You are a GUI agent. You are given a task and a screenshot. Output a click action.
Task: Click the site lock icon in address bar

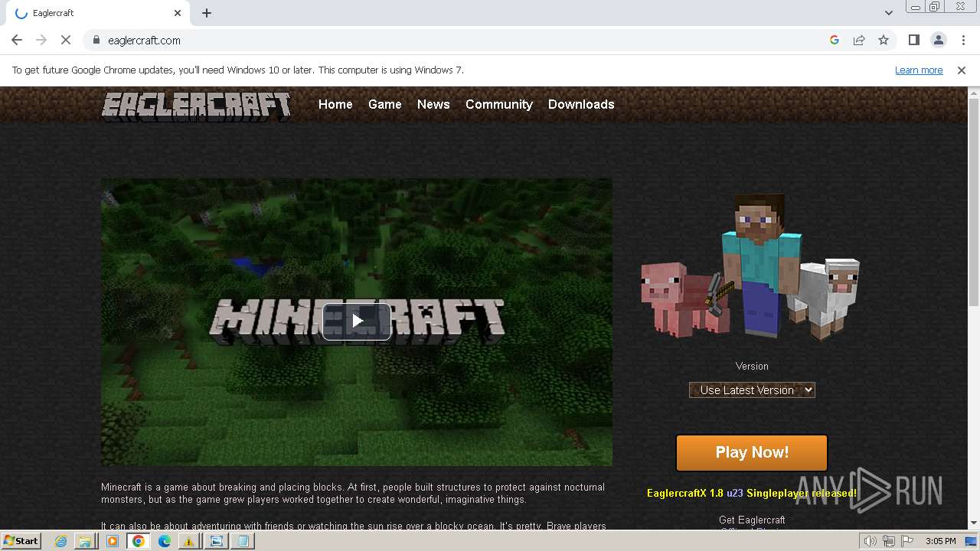click(x=96, y=40)
